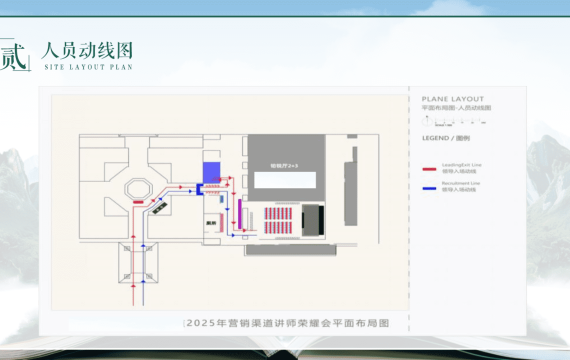
Task: Click the north arrow compass symbol
Action: [427, 121]
